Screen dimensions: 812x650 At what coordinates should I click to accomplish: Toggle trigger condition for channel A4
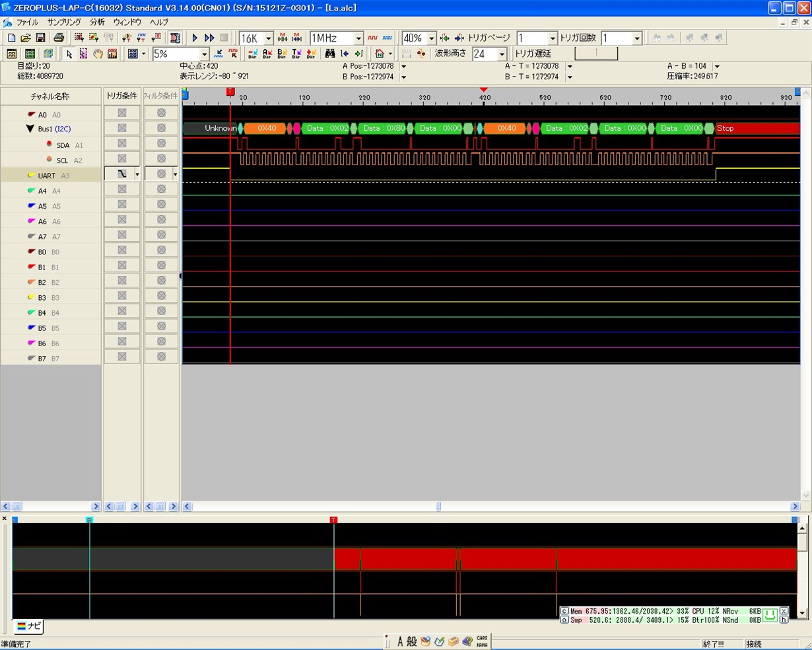(x=122, y=189)
